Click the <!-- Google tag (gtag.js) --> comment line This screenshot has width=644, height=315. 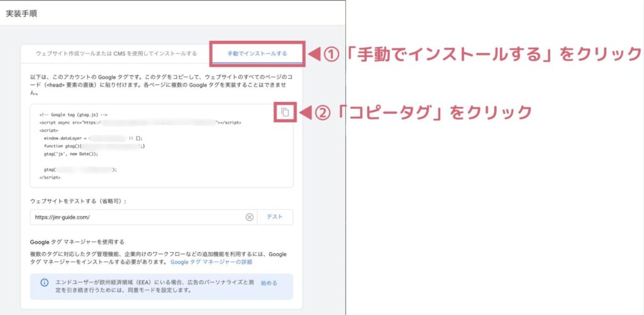tap(74, 115)
